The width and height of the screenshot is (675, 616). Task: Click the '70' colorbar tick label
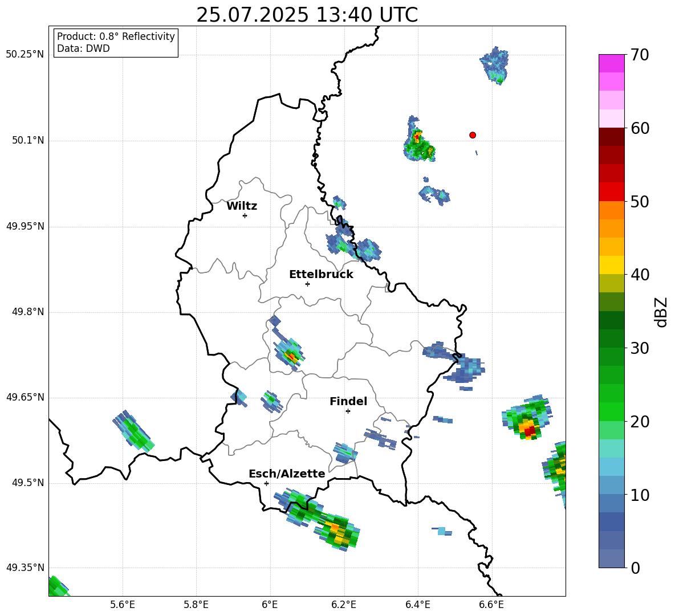(640, 55)
